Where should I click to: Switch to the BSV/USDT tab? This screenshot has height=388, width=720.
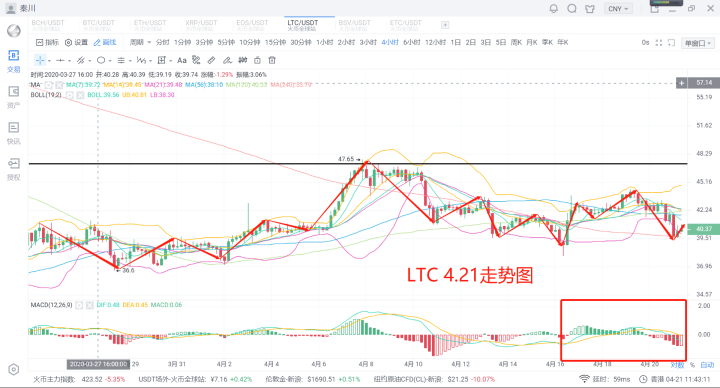pos(354,25)
